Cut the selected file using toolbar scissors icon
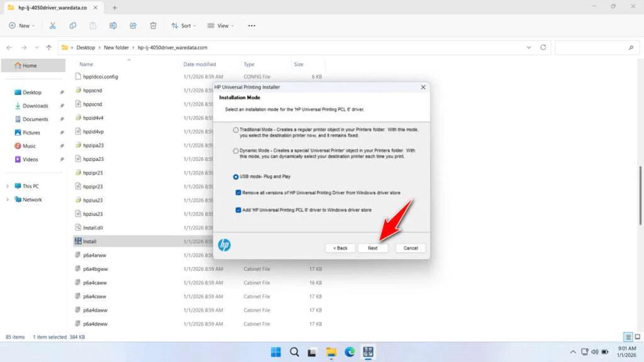The image size is (644, 362). [x=53, y=25]
